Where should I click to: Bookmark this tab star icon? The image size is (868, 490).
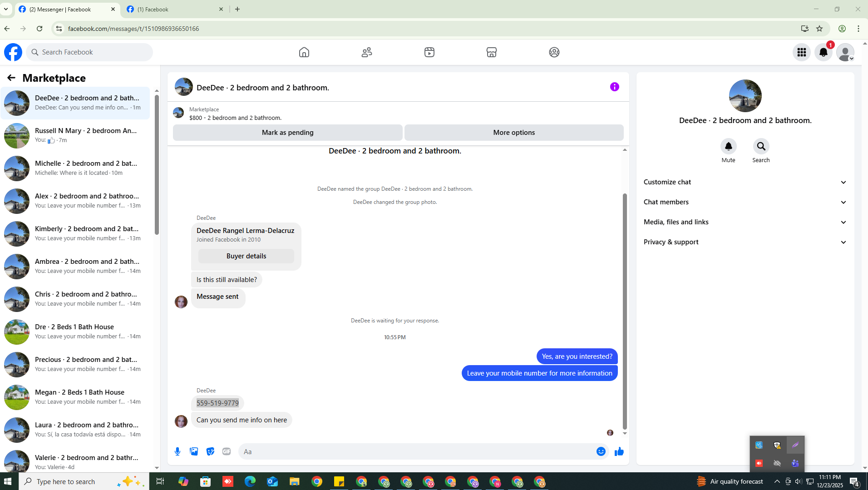click(x=819, y=29)
